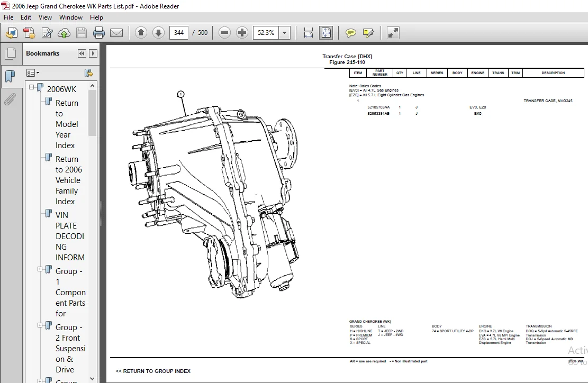The width and height of the screenshot is (588, 383).
Task: Click TRANSFER CASE, NVG245 description
Action: pos(548,101)
